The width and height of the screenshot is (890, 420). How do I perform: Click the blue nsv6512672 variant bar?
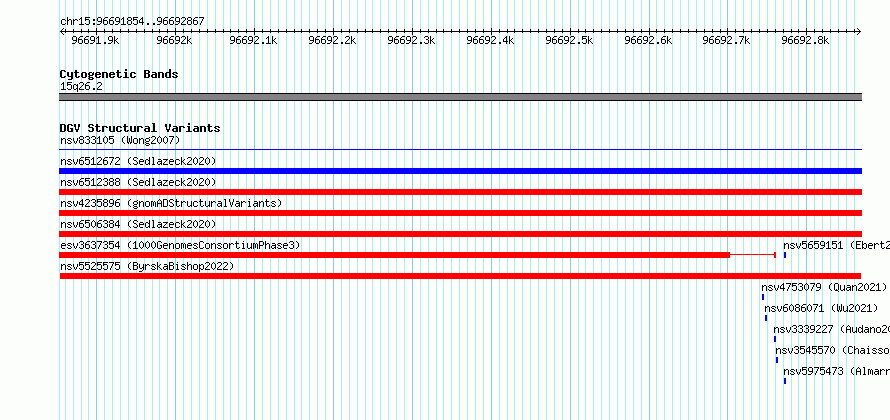click(461, 171)
